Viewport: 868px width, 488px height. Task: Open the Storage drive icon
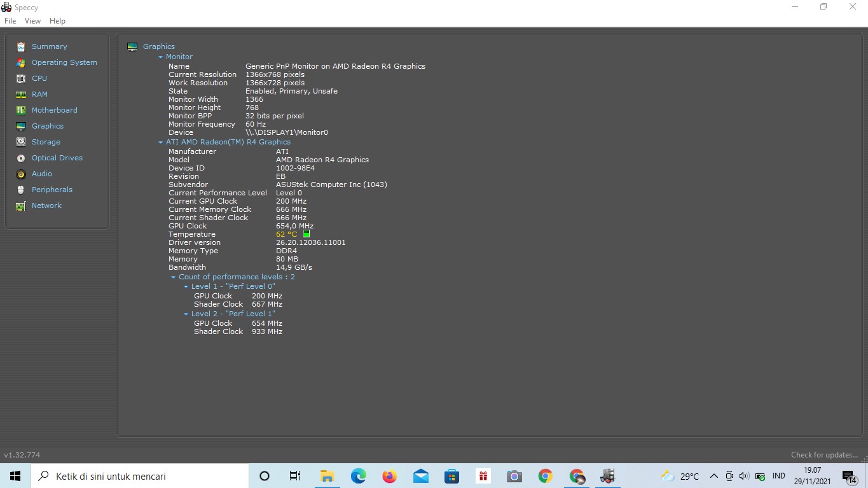21,142
